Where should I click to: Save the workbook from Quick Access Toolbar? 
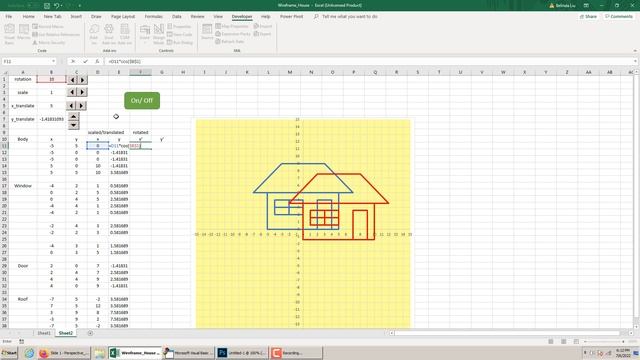pyautogui.click(x=47, y=5)
